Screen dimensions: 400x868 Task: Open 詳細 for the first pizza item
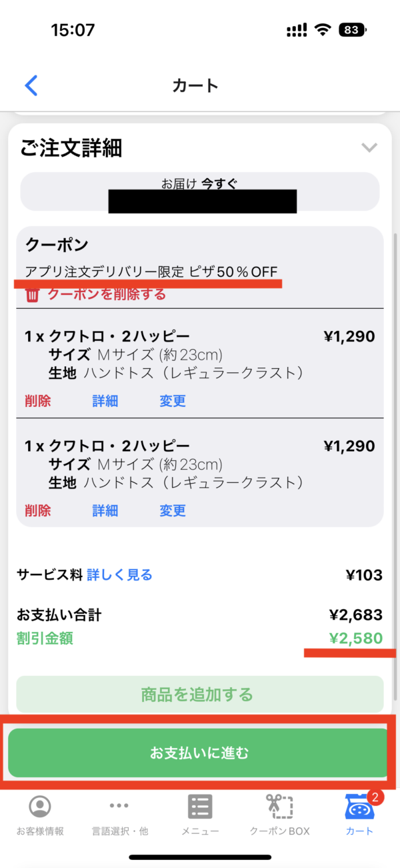click(x=105, y=402)
